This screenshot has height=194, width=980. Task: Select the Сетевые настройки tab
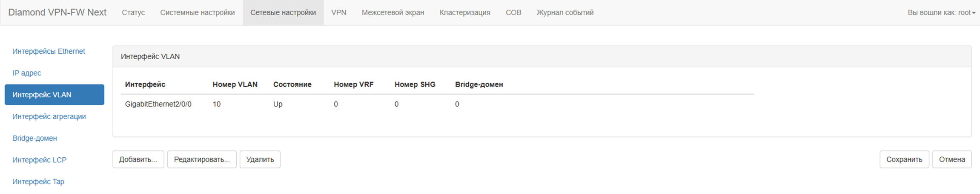283,13
